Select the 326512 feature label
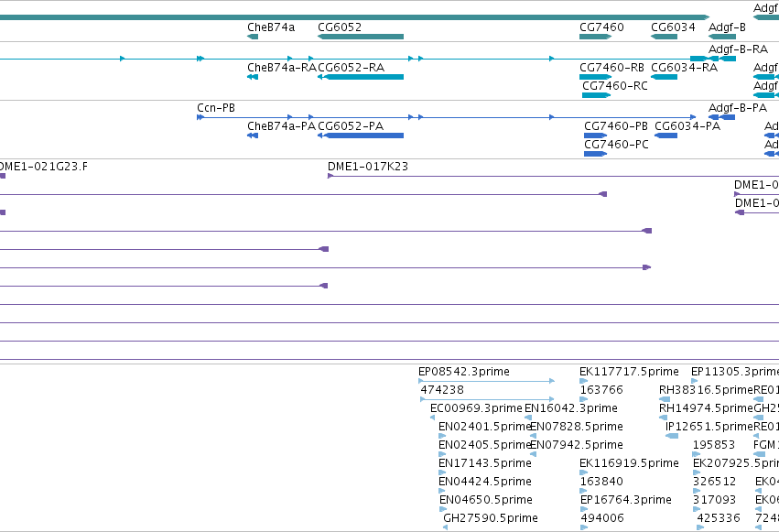 point(714,482)
